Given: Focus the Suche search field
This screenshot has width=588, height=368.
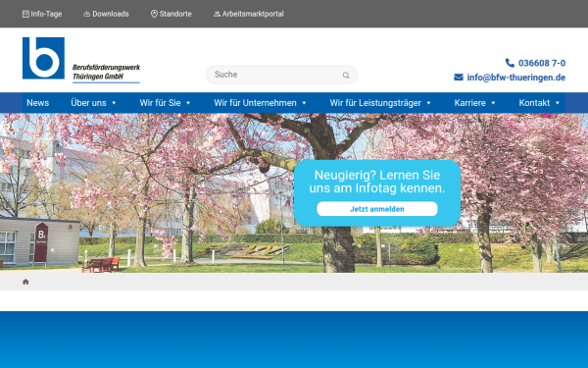Looking at the screenshot, I should tap(281, 75).
